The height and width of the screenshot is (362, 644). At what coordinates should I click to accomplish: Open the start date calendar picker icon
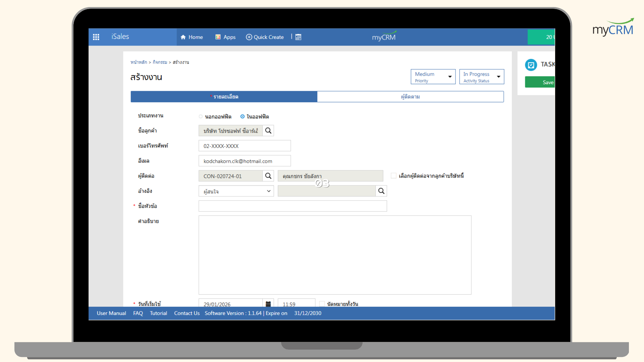[x=268, y=304]
